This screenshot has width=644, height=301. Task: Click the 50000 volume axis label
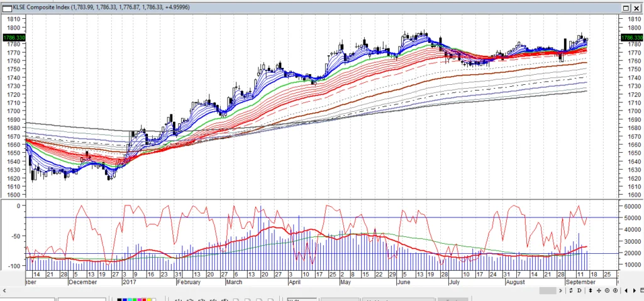click(x=634, y=217)
